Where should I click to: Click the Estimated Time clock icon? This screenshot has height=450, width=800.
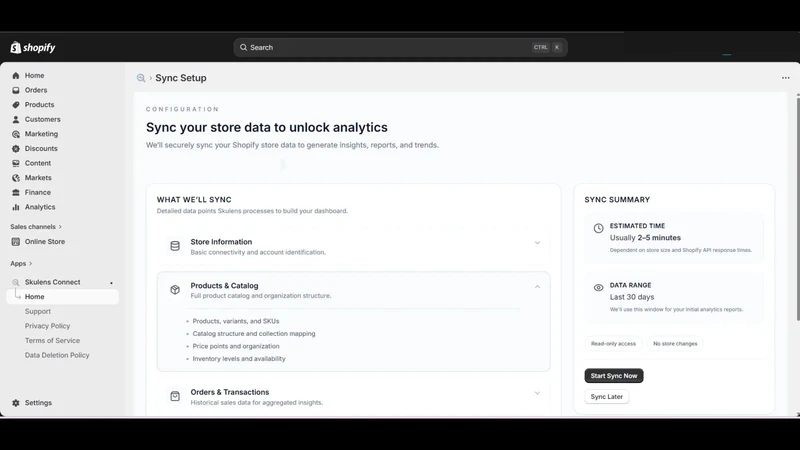[x=598, y=229]
